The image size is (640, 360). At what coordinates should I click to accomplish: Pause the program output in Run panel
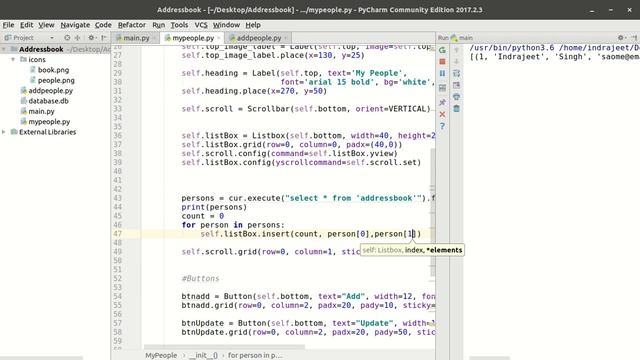pos(442,73)
